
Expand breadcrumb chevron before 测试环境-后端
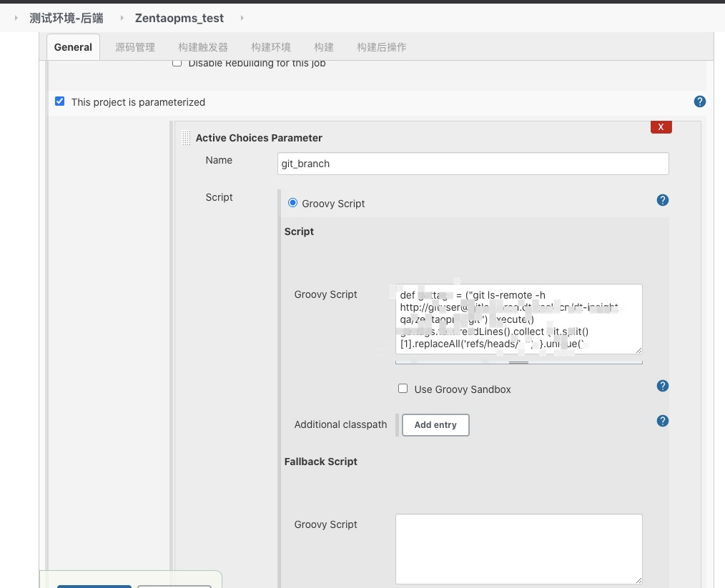[16, 18]
